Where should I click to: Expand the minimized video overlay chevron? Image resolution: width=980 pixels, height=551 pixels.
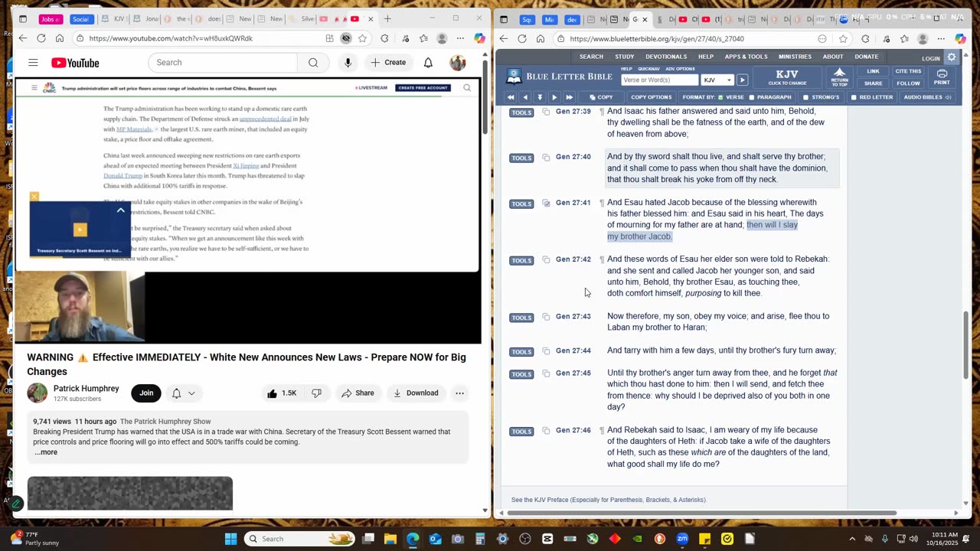coord(120,210)
